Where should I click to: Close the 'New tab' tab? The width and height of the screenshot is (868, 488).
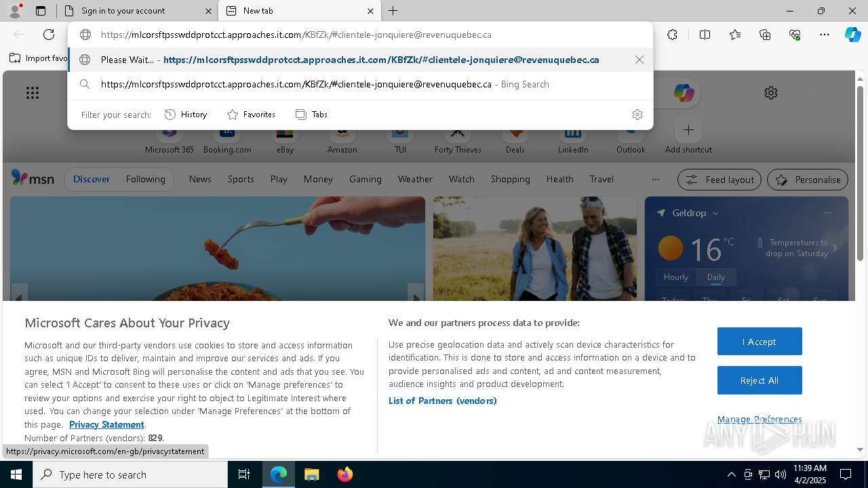click(x=370, y=11)
